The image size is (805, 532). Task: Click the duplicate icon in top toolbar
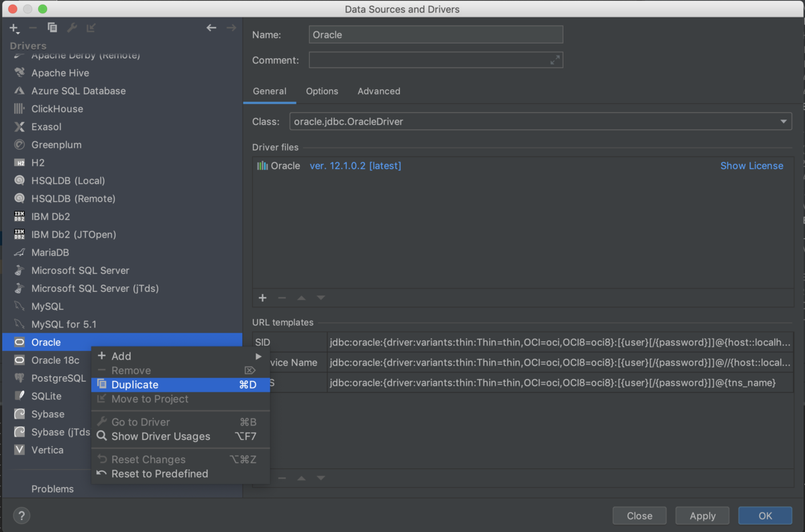[x=52, y=28]
